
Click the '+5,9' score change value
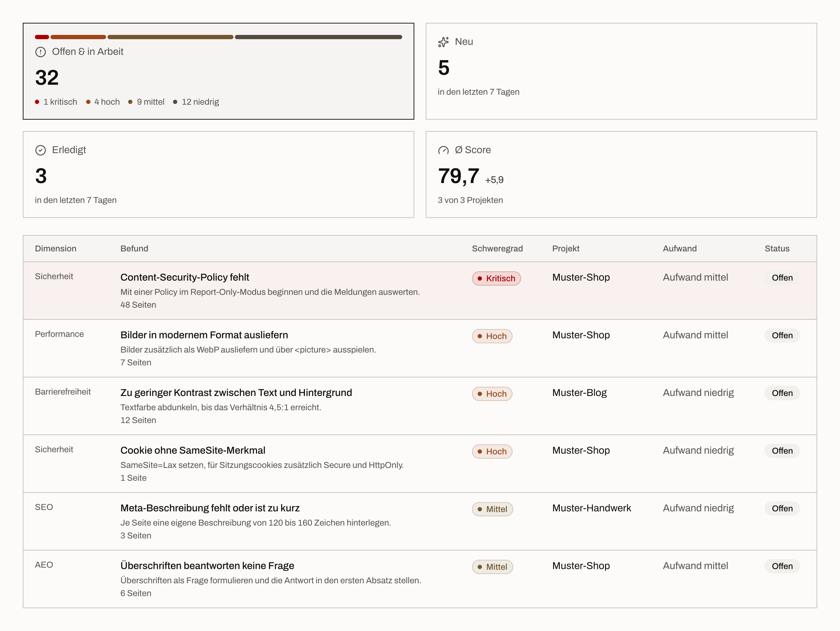click(494, 180)
